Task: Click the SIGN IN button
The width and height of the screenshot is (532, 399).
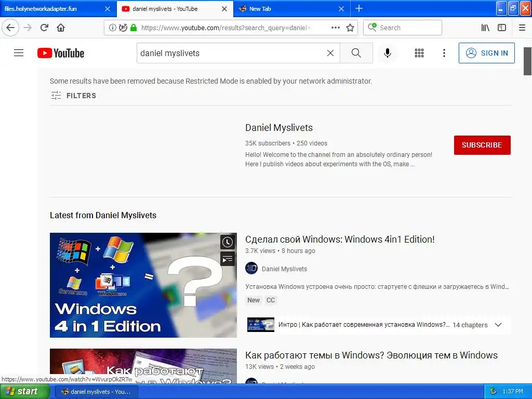Action: pos(486,53)
